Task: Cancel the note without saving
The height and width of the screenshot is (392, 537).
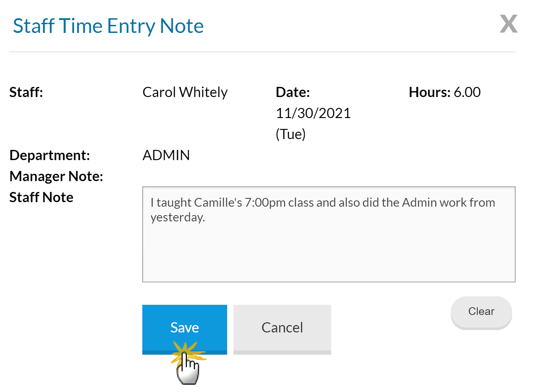Action: coord(282,328)
